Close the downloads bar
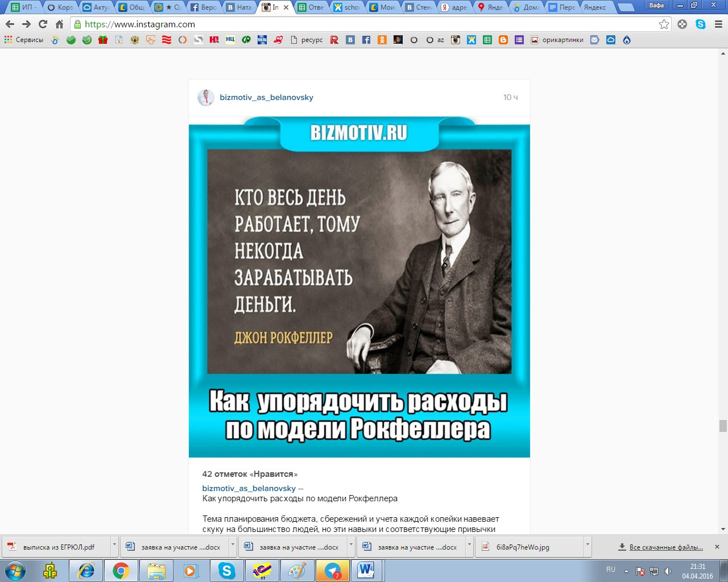Image resolution: width=728 pixels, height=582 pixels. [717, 547]
